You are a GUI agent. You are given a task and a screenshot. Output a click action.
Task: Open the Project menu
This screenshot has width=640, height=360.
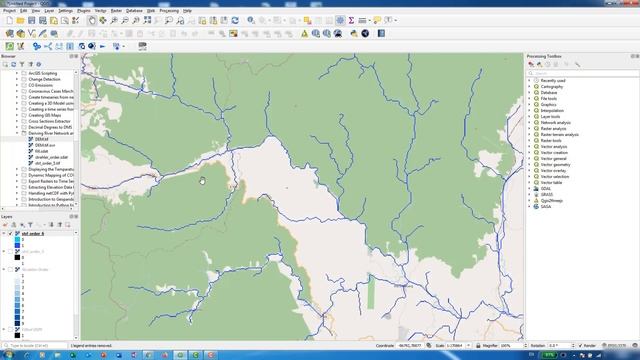tap(9, 11)
